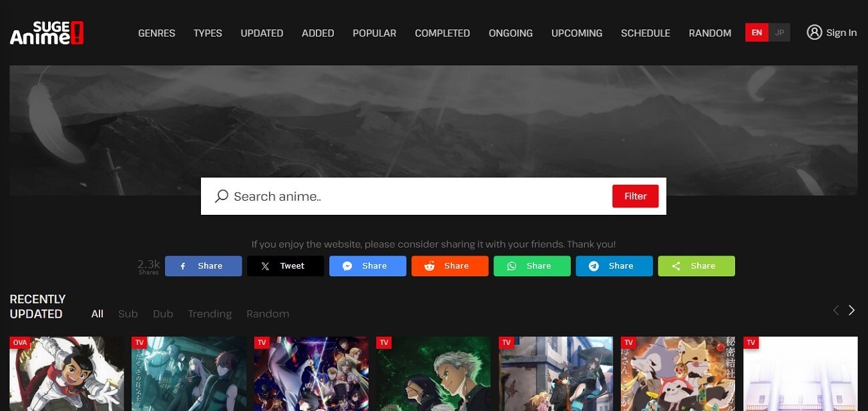This screenshot has height=411, width=868.
Task: Share via Telegram button
Action: (x=614, y=266)
